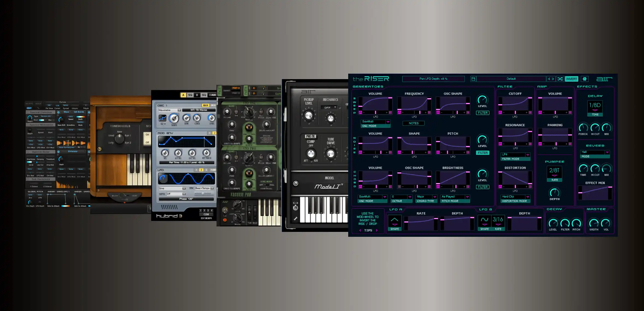This screenshot has width=644, height=311.
Task: Select LFO tab 3 in Hybrid 3
Action: pyautogui.click(x=206, y=170)
